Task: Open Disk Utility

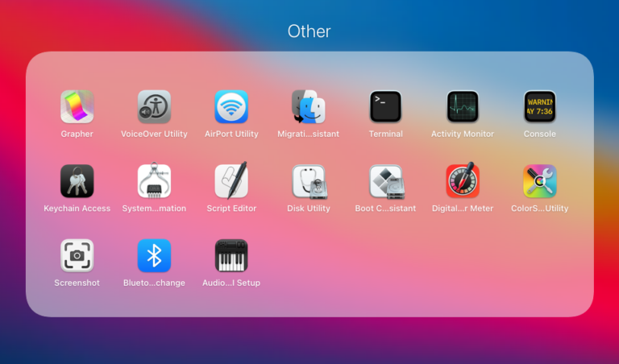Action: point(308,181)
